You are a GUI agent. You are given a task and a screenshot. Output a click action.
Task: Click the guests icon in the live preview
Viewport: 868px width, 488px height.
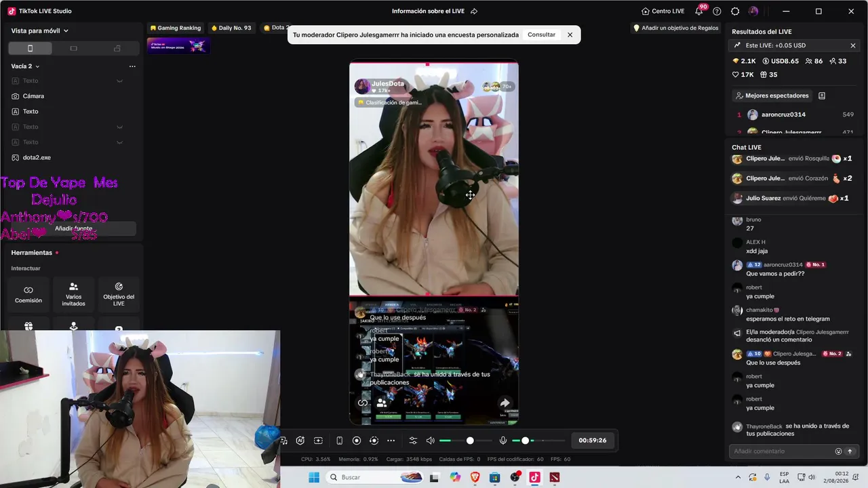pos(382,403)
